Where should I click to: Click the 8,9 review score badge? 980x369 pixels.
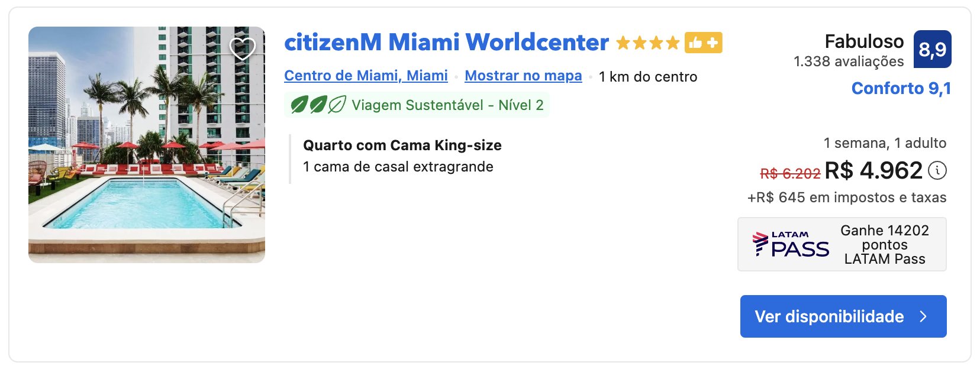click(x=933, y=49)
